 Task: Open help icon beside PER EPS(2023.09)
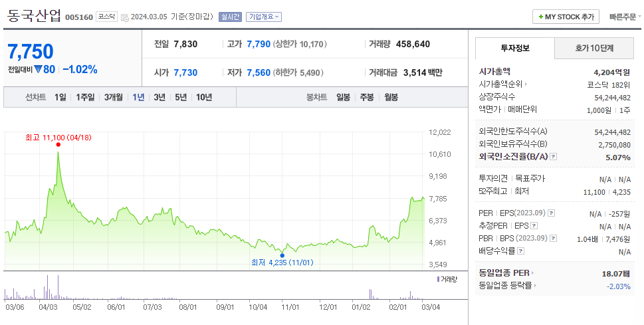552,213
